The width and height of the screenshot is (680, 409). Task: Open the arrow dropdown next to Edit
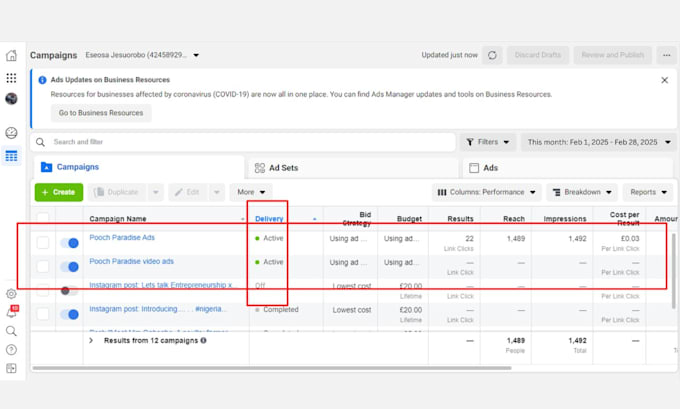pyautogui.click(x=217, y=192)
